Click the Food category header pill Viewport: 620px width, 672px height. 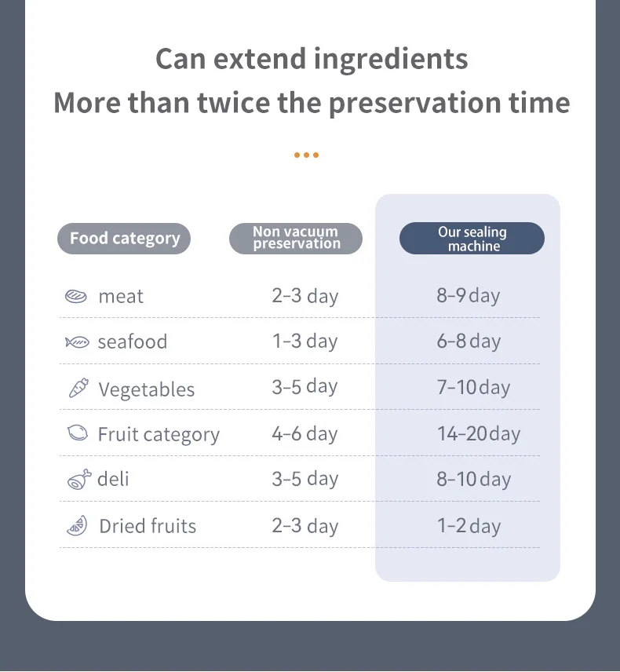[x=124, y=239]
